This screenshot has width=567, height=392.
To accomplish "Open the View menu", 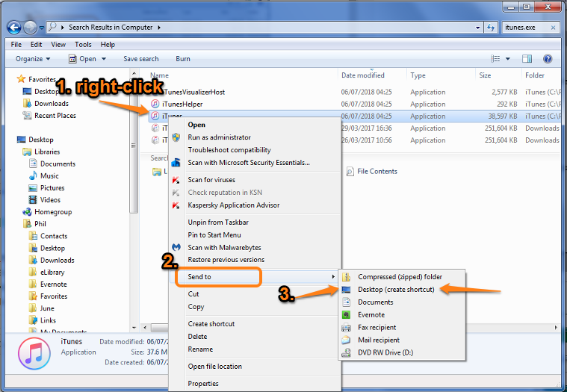I will pyautogui.click(x=58, y=45).
